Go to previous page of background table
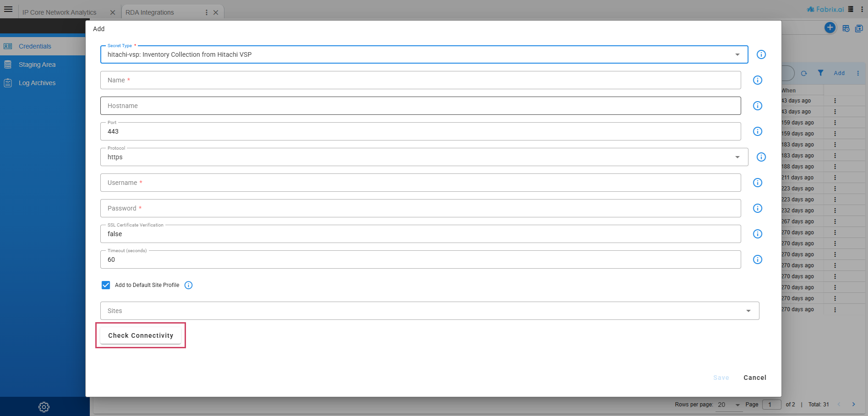This screenshot has width=868, height=416. coord(839,405)
